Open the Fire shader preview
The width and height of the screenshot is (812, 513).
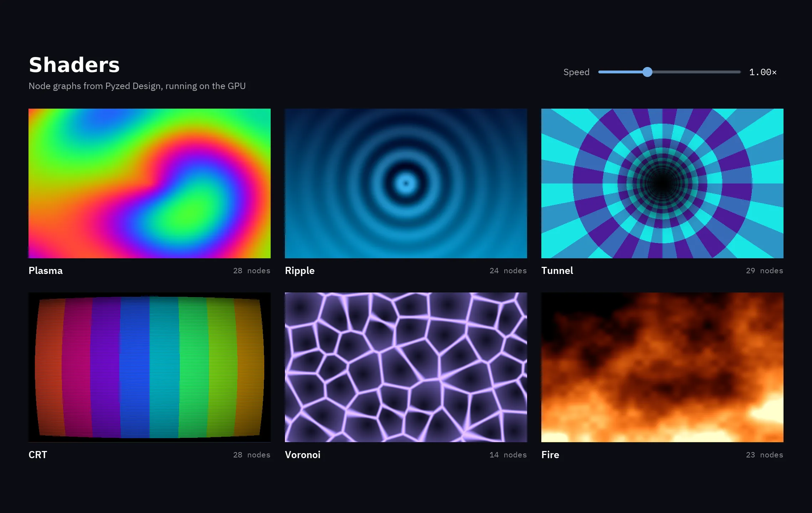point(662,367)
